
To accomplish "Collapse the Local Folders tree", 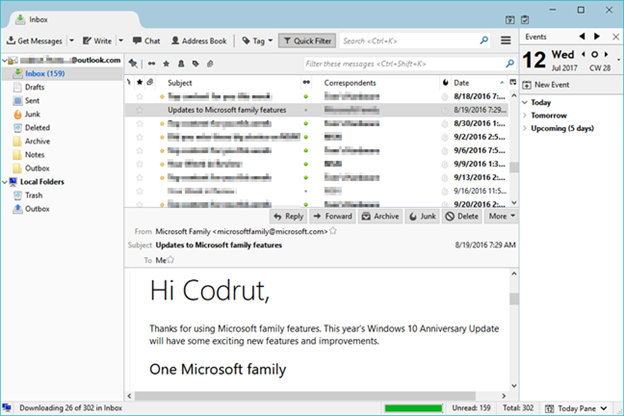I will point(4,182).
